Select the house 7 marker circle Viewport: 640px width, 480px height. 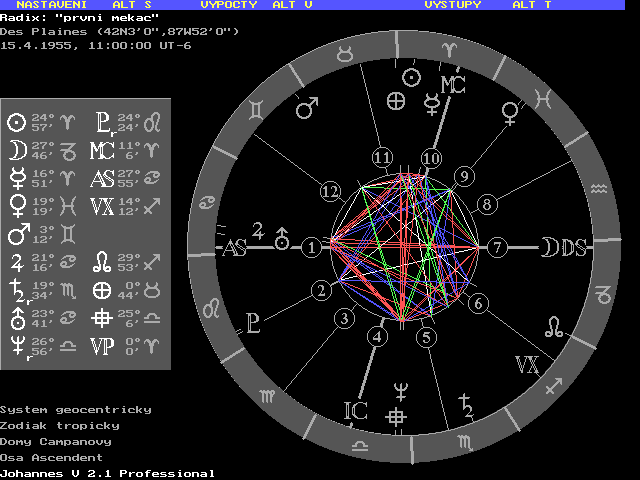tap(497, 247)
